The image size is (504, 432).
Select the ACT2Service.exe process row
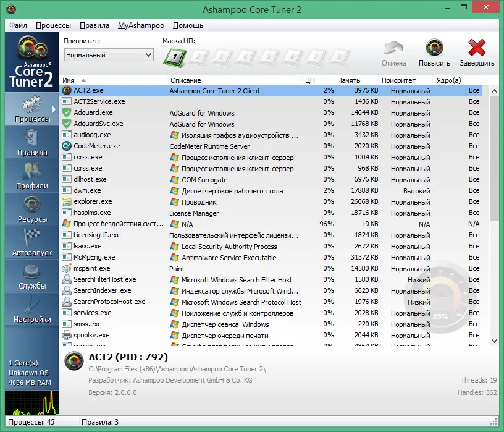(271, 101)
